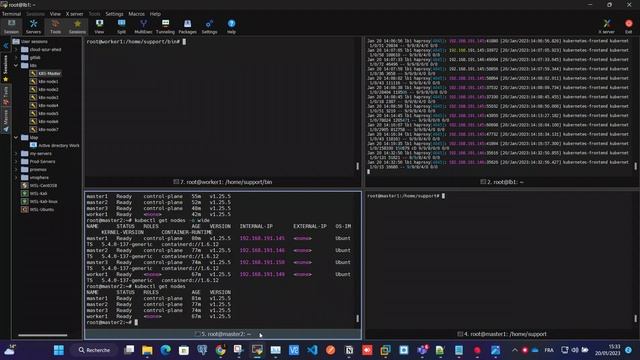Image resolution: width=640 pixels, height=360 pixels.
Task: Select the k8s-node4 session
Action: (x=44, y=105)
